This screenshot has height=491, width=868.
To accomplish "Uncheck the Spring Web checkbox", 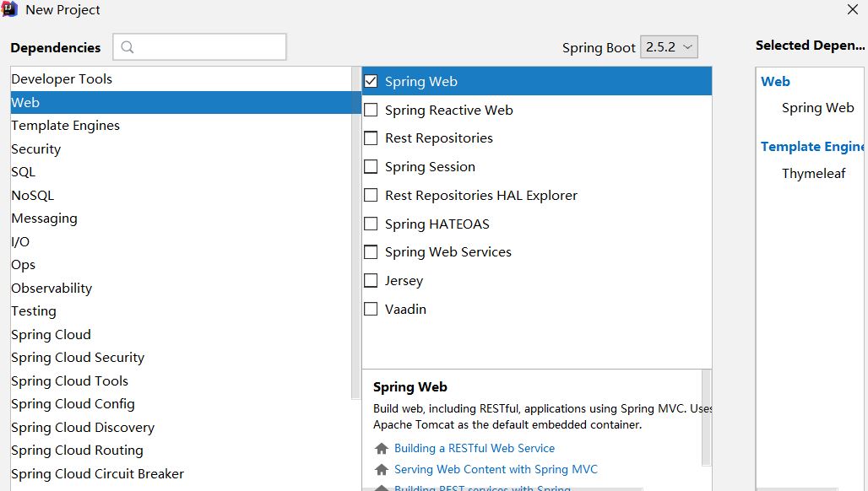I will click(371, 81).
